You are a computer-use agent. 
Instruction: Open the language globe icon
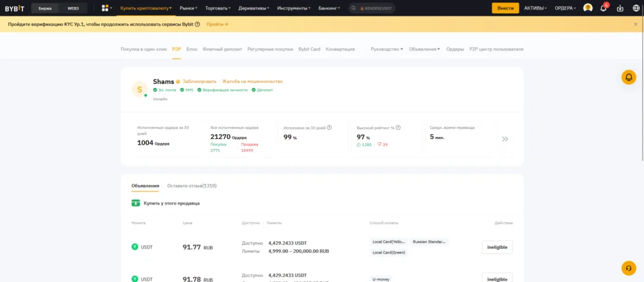636,8
